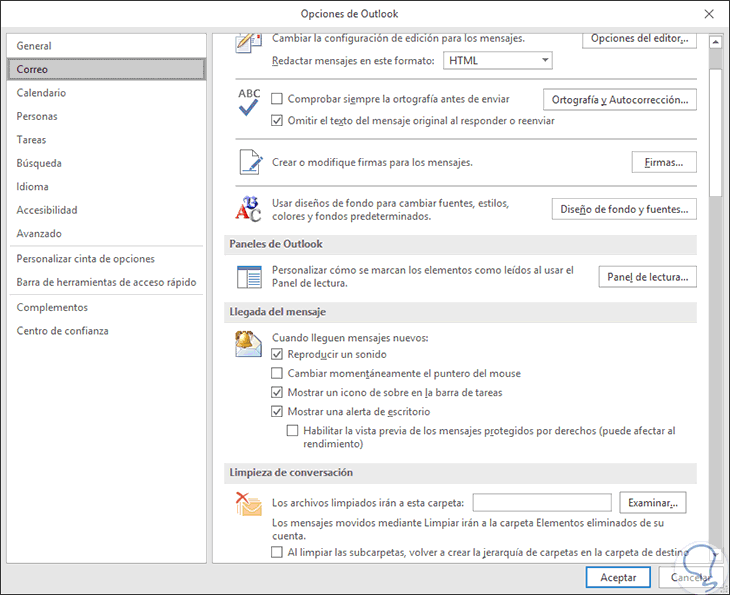The width and height of the screenshot is (730, 595).
Task: Enable momentarily change mouse pointer option
Action: point(277,373)
